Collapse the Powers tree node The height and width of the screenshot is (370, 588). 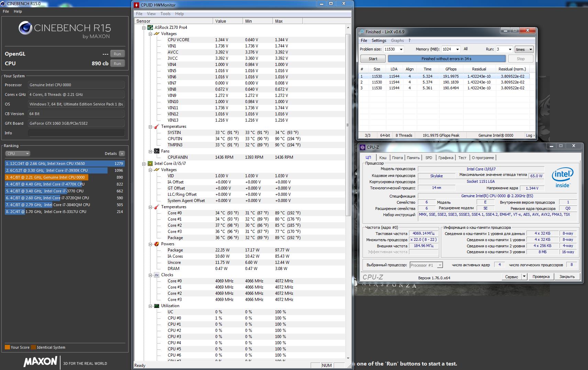150,244
